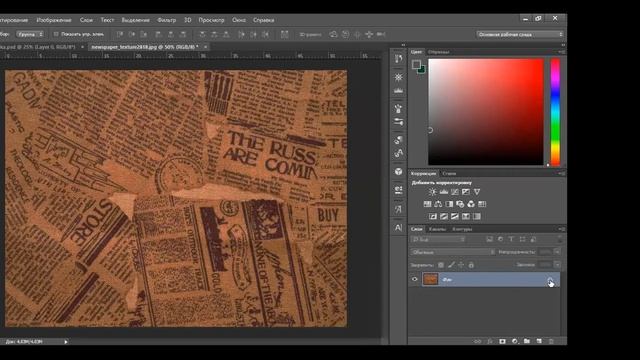
Task: Switch to the Образцы swatches tab
Action: (x=439, y=52)
